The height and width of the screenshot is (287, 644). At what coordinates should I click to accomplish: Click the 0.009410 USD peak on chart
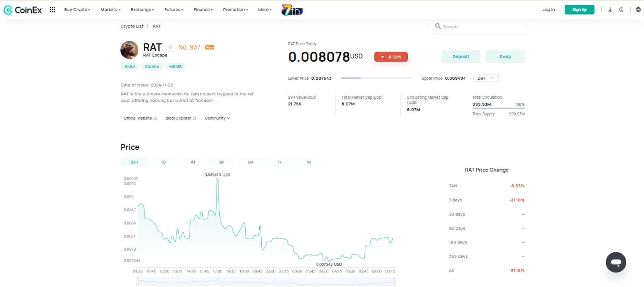[217, 178]
